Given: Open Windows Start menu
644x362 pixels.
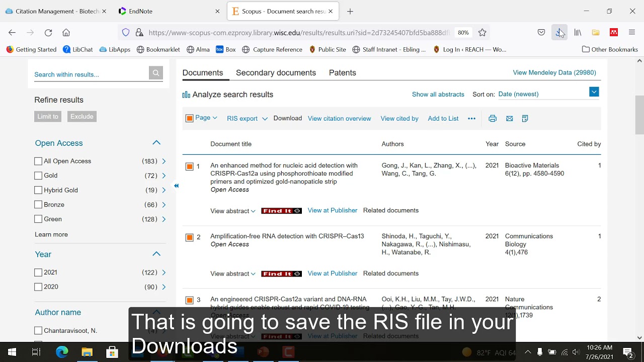Looking at the screenshot, I should (x=12, y=352).
